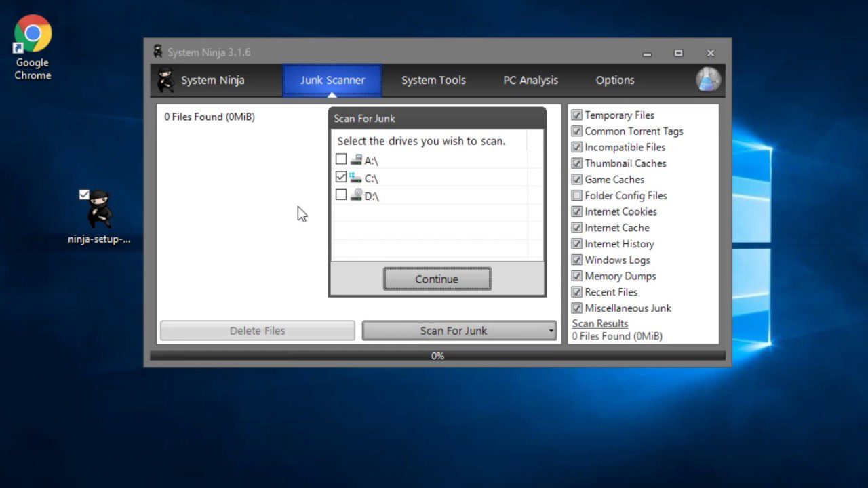
Task: Click the 0% progress bar
Action: click(x=437, y=356)
